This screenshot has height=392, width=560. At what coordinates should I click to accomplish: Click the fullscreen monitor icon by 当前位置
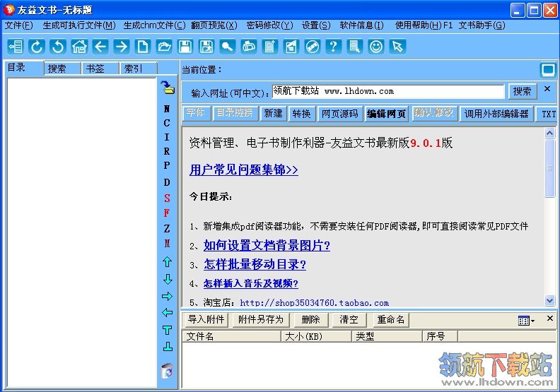[x=548, y=69]
